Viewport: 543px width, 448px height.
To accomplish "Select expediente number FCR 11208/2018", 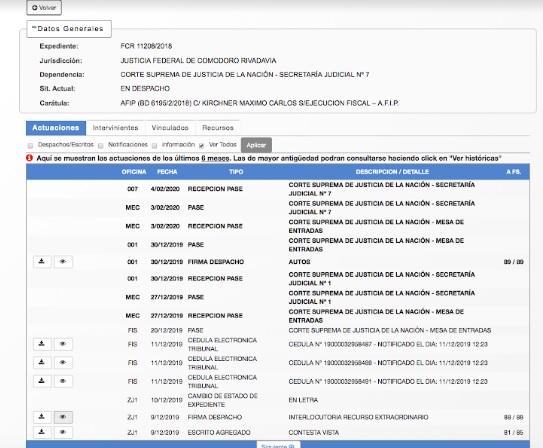I will 146,46.
